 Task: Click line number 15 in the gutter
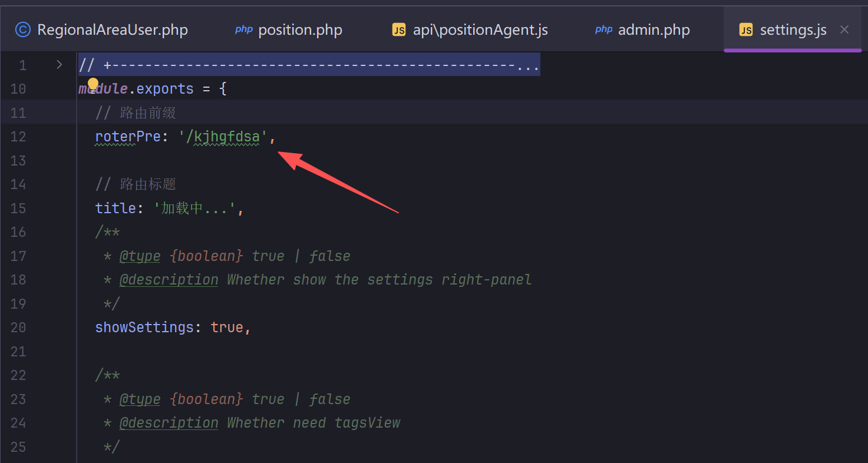[x=18, y=209]
